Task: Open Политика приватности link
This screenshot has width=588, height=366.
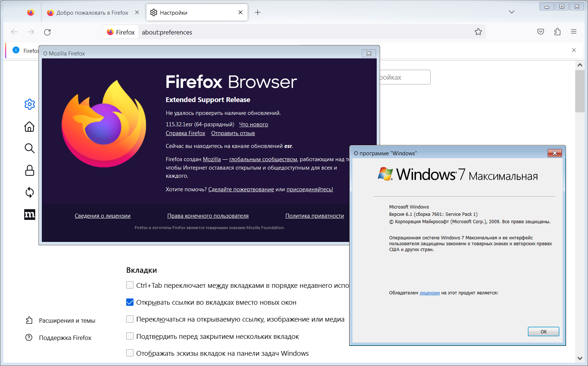Action: click(x=315, y=216)
